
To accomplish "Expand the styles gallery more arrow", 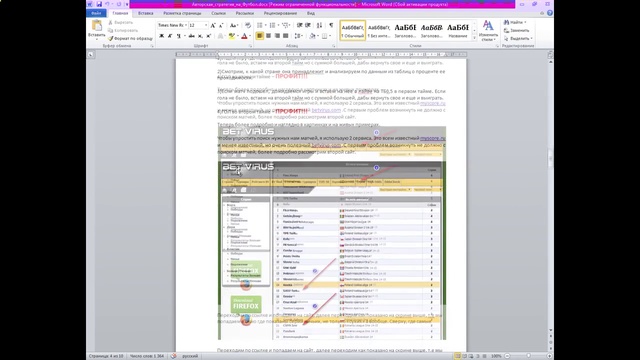I will [474, 38].
